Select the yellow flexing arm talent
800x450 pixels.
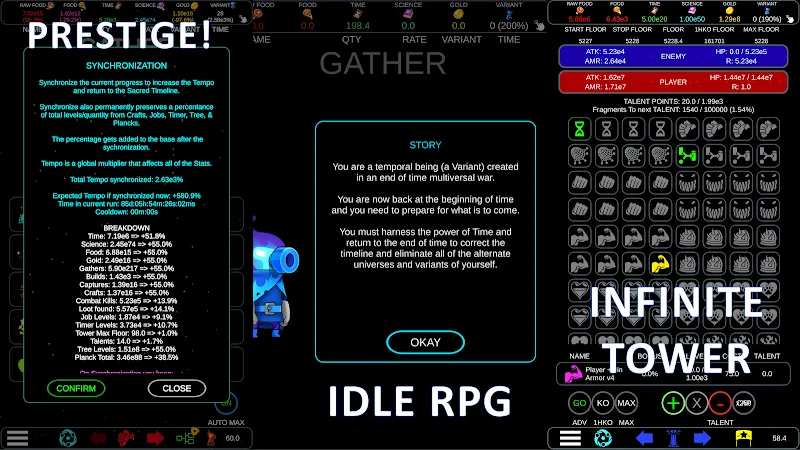tap(660, 264)
